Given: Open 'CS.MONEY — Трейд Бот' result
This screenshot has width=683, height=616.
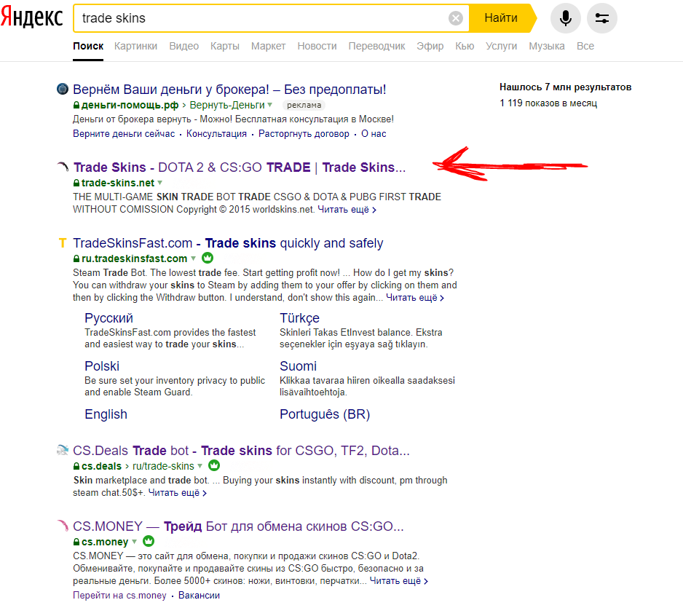Looking at the screenshot, I should pos(238,526).
